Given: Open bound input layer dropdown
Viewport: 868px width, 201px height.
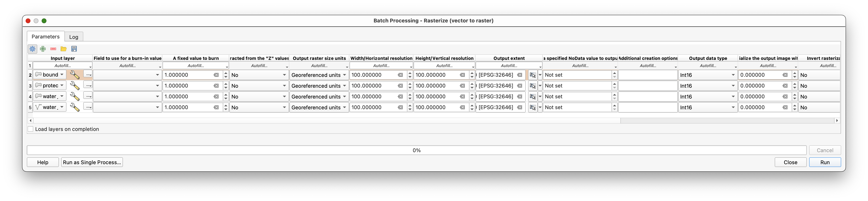Looking at the screenshot, I should point(49,74).
